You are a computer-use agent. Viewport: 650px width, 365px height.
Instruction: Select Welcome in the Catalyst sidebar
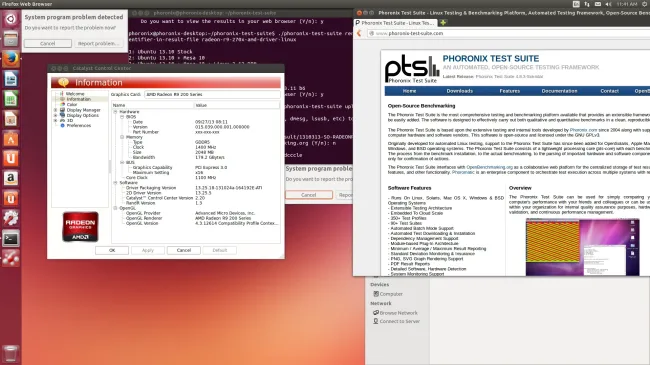75,94
